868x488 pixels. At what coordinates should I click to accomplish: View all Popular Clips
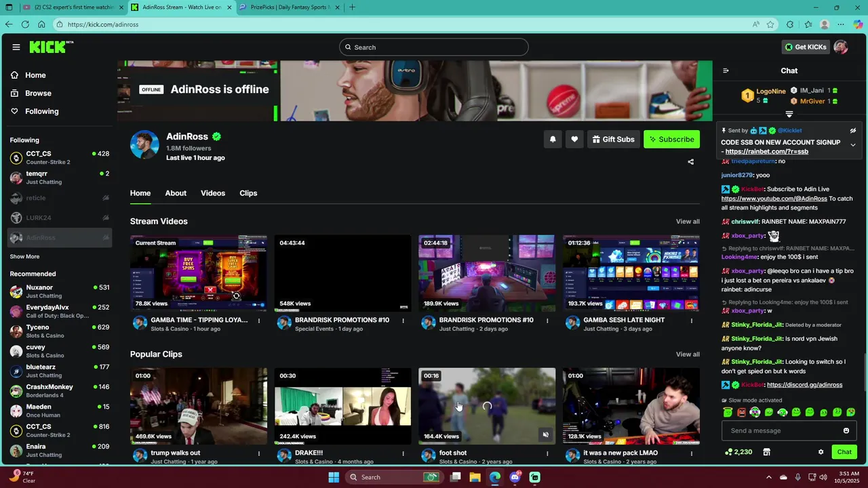point(688,354)
